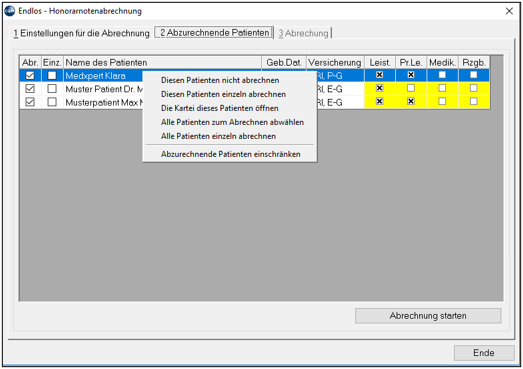Click the Abr. column header
Image resolution: width=523 pixels, height=369 pixels.
[x=30, y=62]
